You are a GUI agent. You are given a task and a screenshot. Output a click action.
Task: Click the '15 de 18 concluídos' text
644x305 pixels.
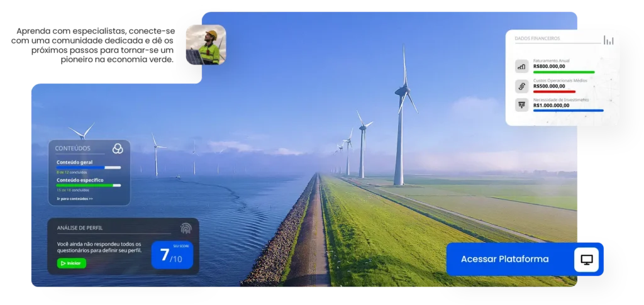tap(73, 190)
